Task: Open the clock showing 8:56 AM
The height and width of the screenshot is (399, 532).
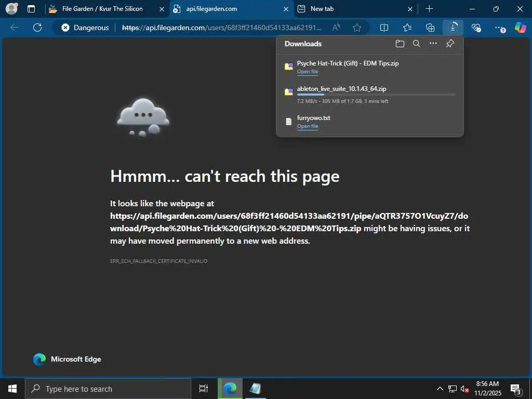Action: (x=487, y=389)
